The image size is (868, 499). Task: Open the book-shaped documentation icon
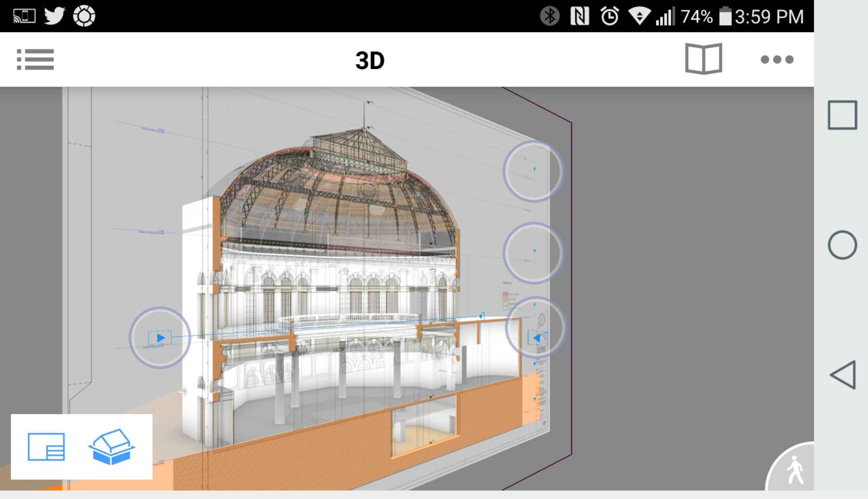tap(703, 59)
